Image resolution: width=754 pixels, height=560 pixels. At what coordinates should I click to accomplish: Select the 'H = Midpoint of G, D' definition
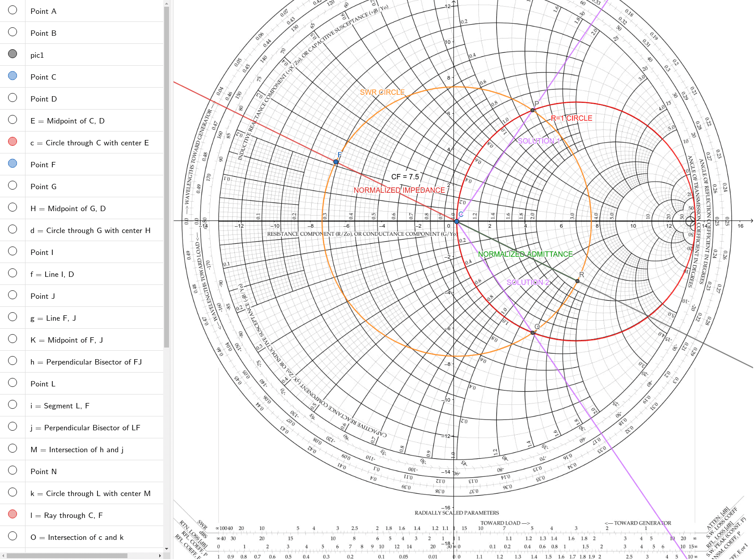coord(68,208)
